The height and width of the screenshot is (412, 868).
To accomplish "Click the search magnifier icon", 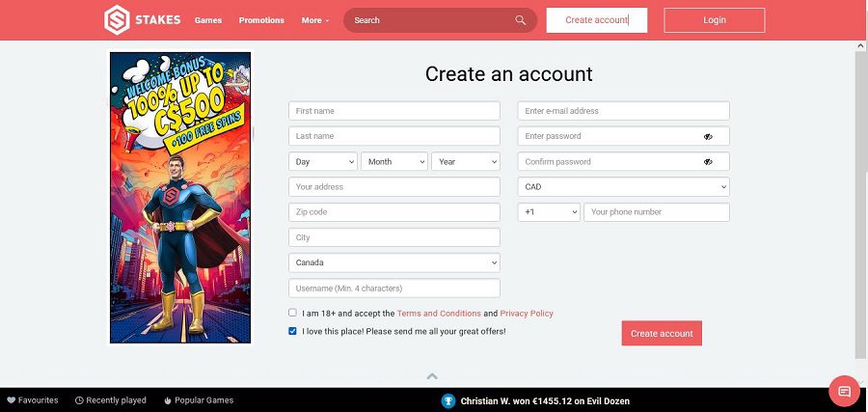I will 521,20.
